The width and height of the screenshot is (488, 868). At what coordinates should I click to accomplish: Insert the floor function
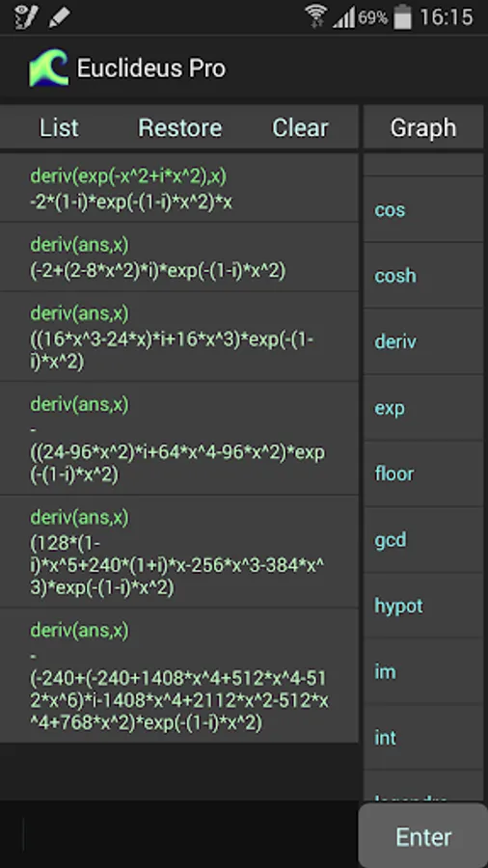click(x=423, y=474)
